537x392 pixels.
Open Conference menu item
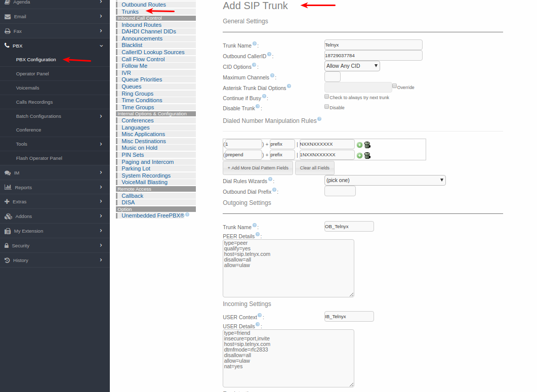tap(28, 130)
